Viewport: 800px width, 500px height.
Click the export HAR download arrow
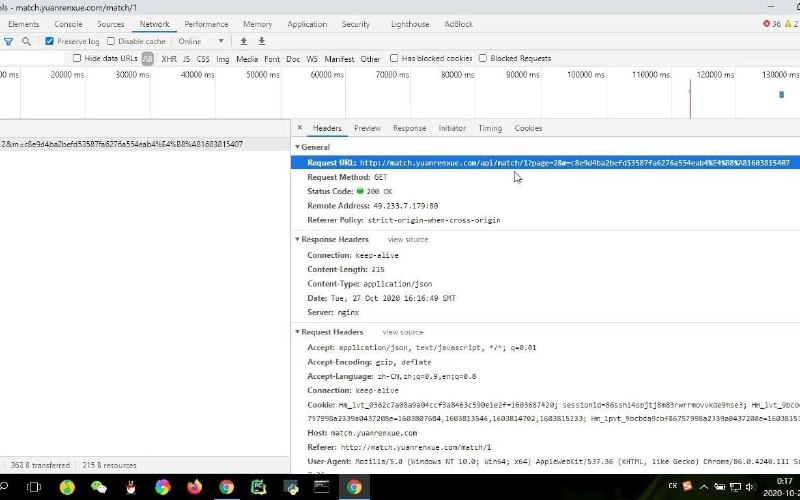(x=262, y=41)
